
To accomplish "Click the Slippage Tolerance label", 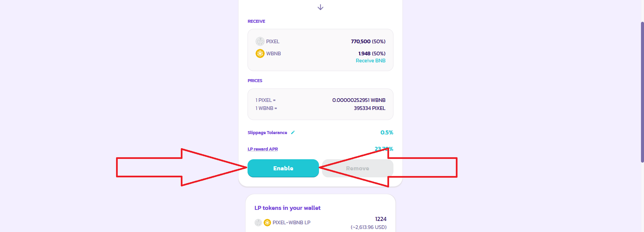I will 267,133.
